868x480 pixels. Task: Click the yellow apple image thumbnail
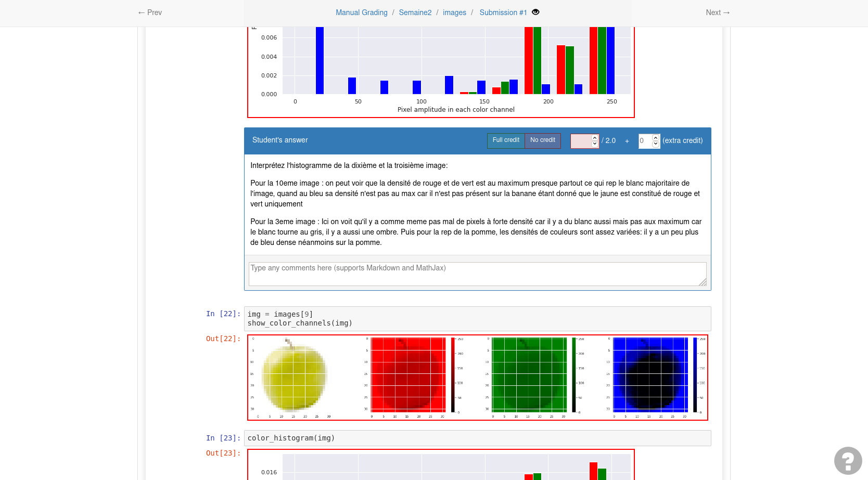294,375
